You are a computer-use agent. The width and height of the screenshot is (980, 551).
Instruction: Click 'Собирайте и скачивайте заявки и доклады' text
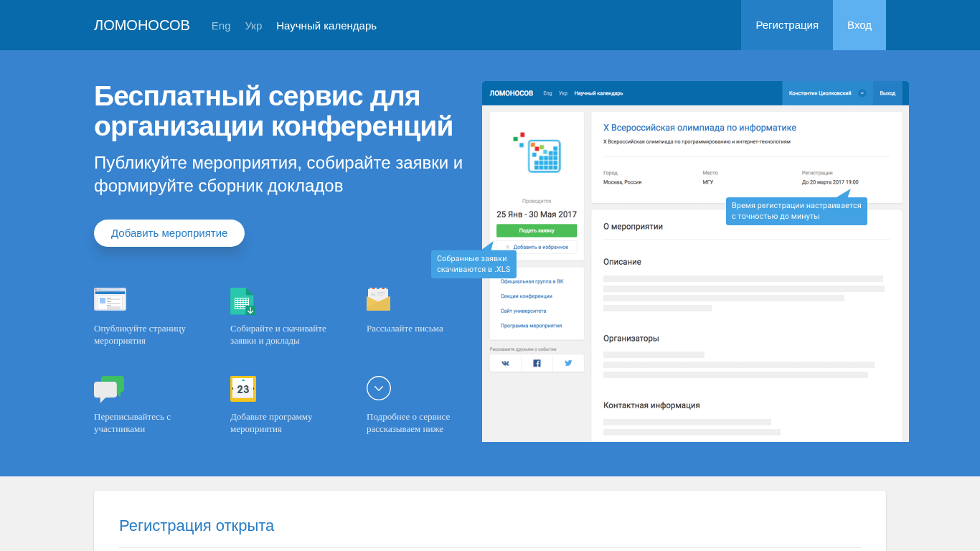(x=278, y=334)
